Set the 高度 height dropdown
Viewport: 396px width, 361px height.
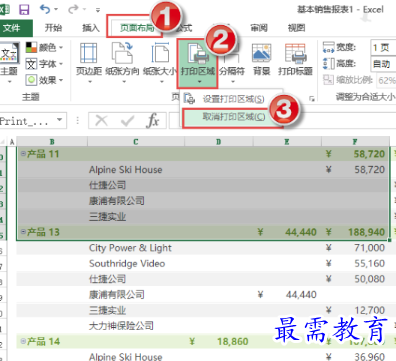tap(383, 64)
